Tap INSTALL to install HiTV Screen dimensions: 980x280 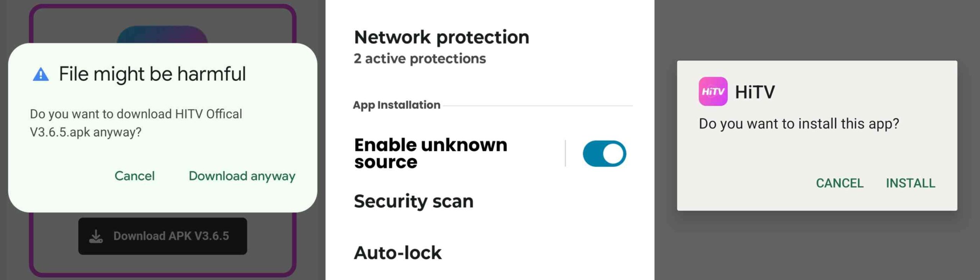click(910, 183)
